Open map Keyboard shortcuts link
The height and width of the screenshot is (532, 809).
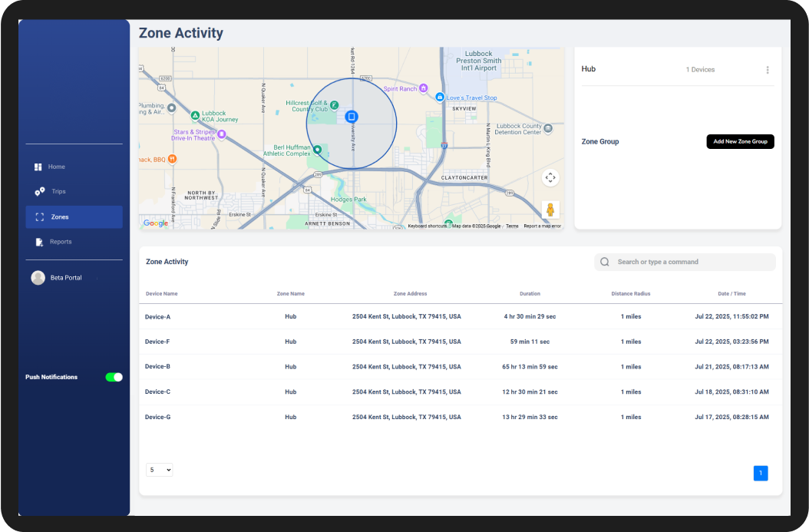[x=428, y=226]
